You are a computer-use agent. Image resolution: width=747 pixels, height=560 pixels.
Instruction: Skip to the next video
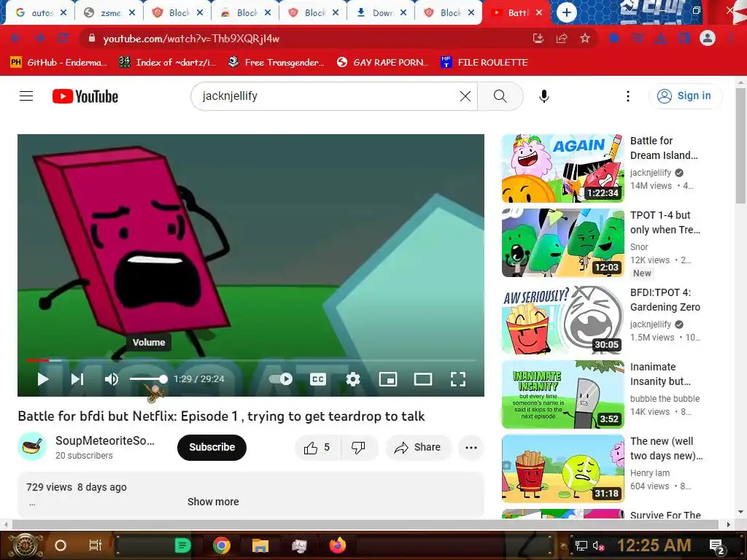(x=77, y=379)
